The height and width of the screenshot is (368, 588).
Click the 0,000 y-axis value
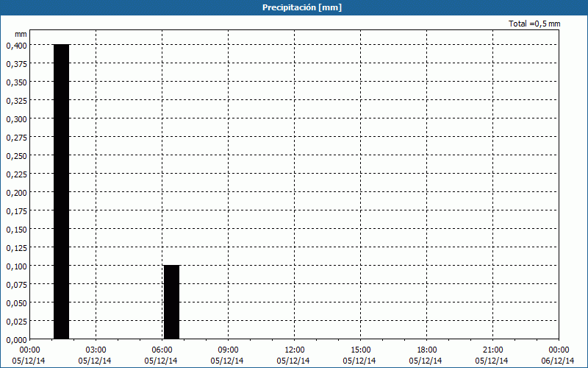(16, 340)
